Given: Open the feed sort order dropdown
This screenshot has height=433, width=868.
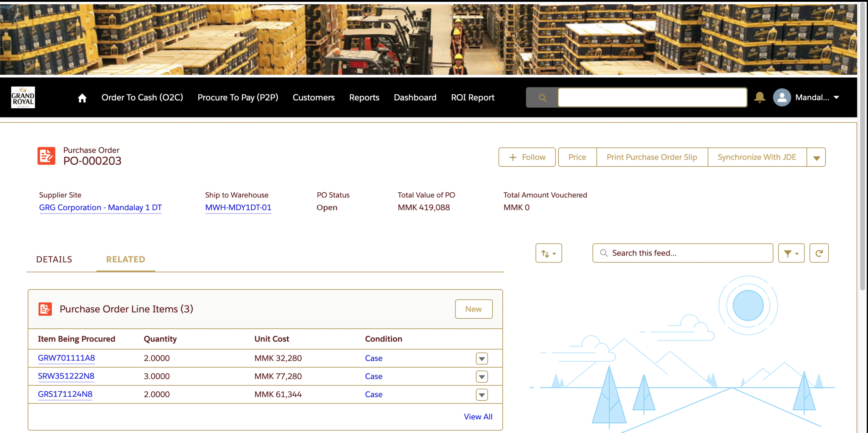Looking at the screenshot, I should (x=548, y=253).
